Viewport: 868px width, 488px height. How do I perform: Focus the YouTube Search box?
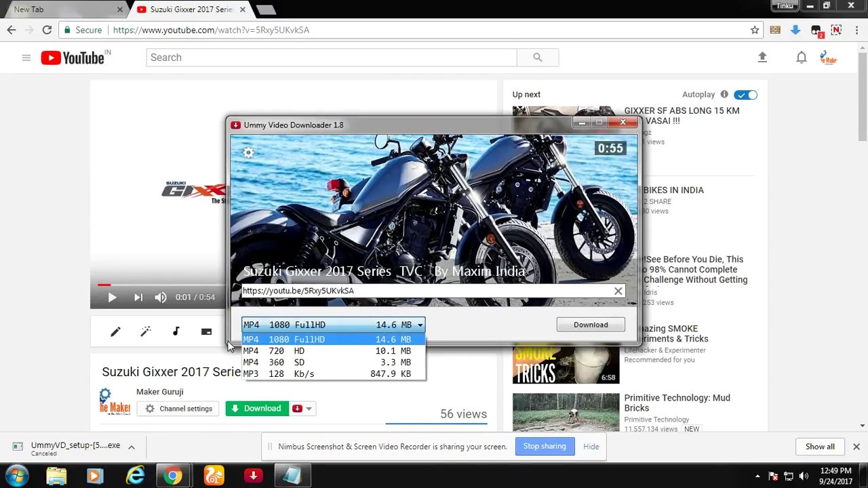[332, 58]
